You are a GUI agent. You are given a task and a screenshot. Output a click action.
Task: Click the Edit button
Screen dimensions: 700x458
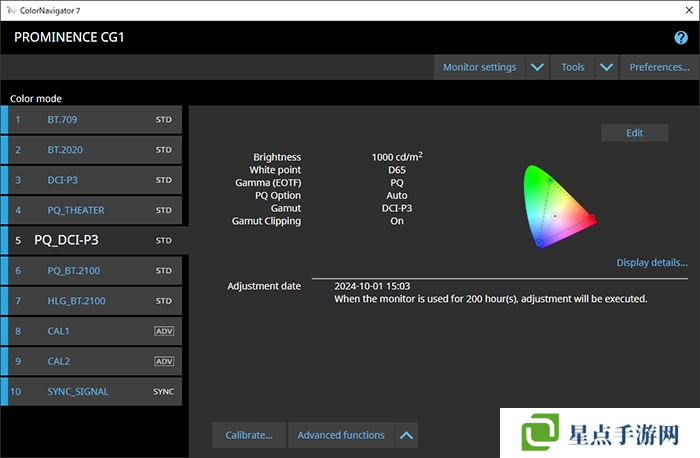point(634,133)
